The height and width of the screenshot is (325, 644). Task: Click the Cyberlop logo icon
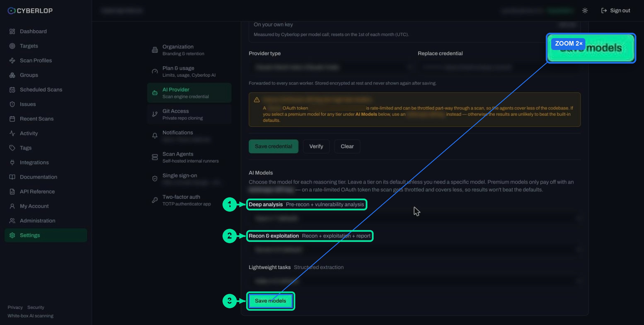tap(11, 11)
